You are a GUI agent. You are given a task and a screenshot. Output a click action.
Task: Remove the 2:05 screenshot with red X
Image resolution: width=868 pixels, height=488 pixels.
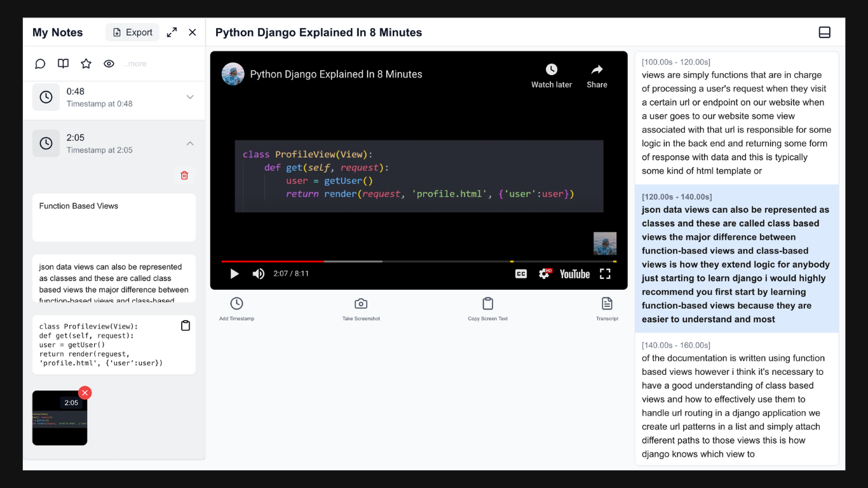pyautogui.click(x=85, y=393)
